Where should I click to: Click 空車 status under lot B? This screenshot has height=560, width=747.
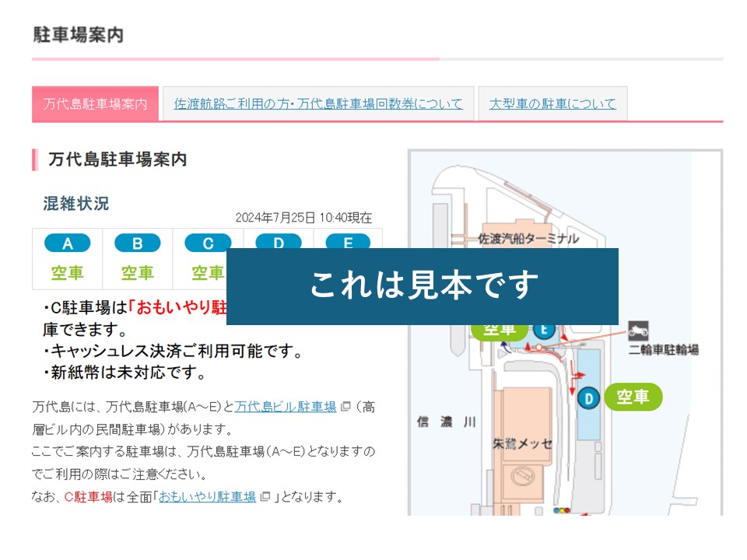coord(137,273)
